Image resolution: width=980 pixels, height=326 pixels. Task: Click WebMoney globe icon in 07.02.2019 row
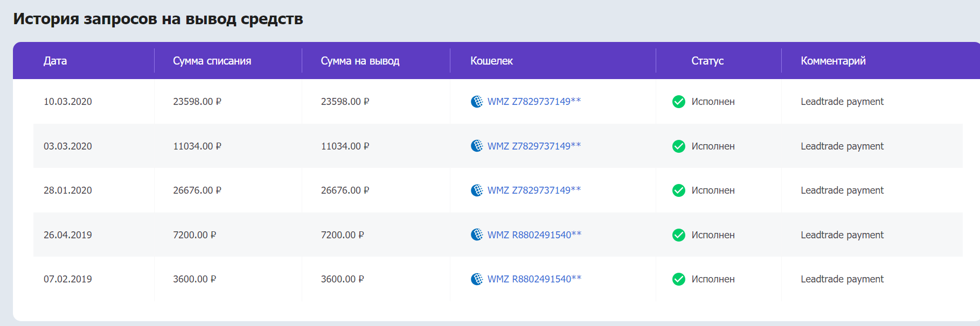point(477,279)
